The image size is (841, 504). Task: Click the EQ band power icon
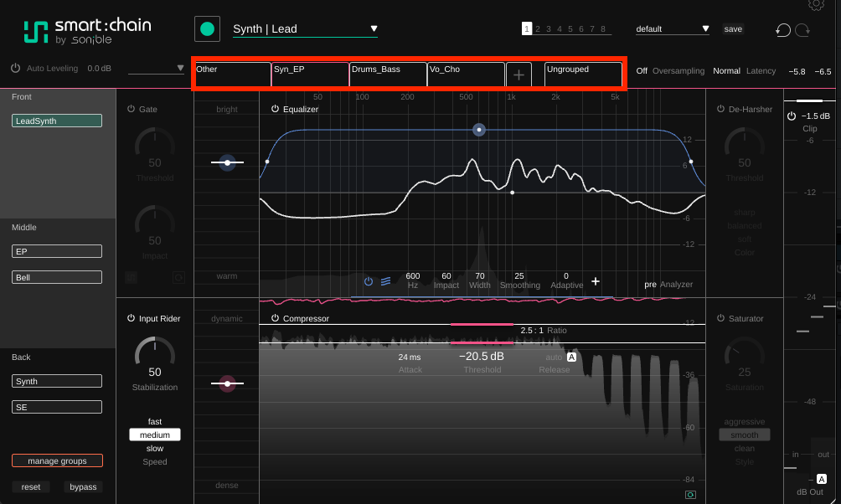(x=369, y=281)
